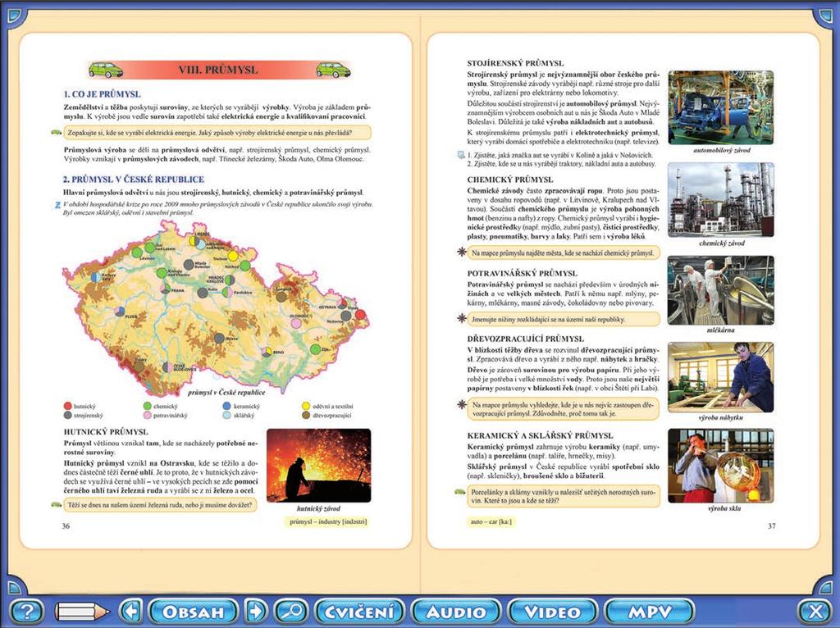Click the car icon beside the 'Porcelánky a sklárny' question
The height and width of the screenshot is (628, 840).
[459, 491]
